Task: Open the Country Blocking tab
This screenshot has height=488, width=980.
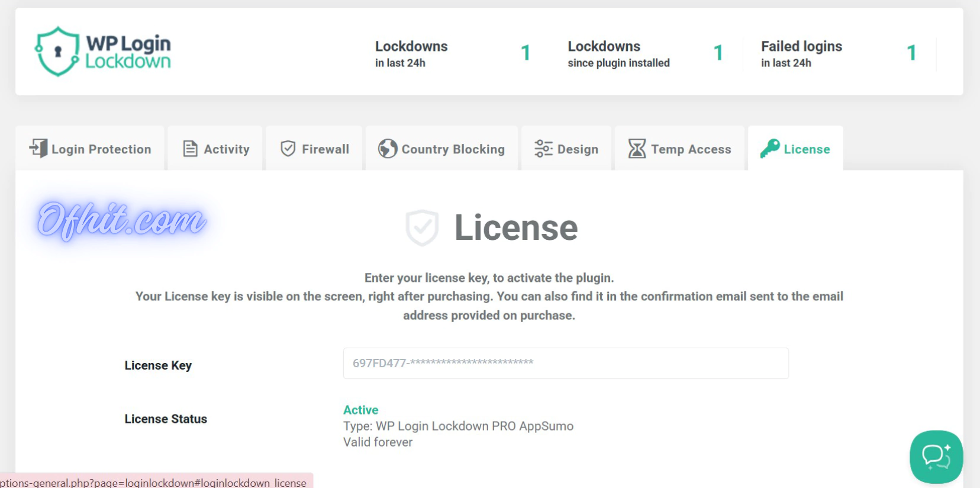Action: [x=453, y=149]
